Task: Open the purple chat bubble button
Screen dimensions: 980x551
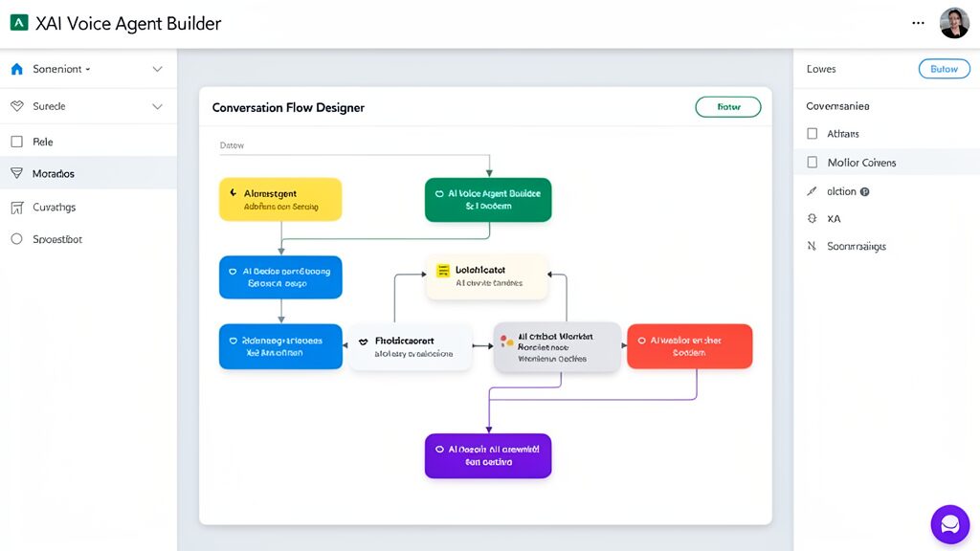Action: (x=949, y=524)
